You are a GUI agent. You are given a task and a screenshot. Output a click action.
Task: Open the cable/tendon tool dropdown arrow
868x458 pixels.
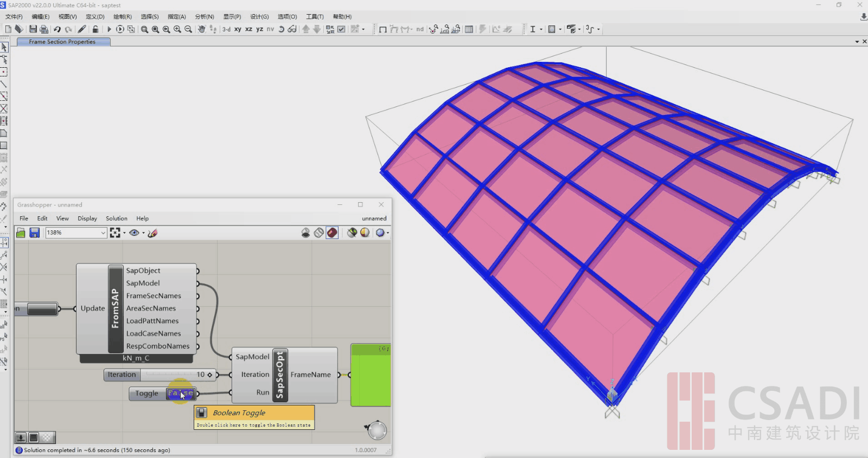[x=598, y=29]
